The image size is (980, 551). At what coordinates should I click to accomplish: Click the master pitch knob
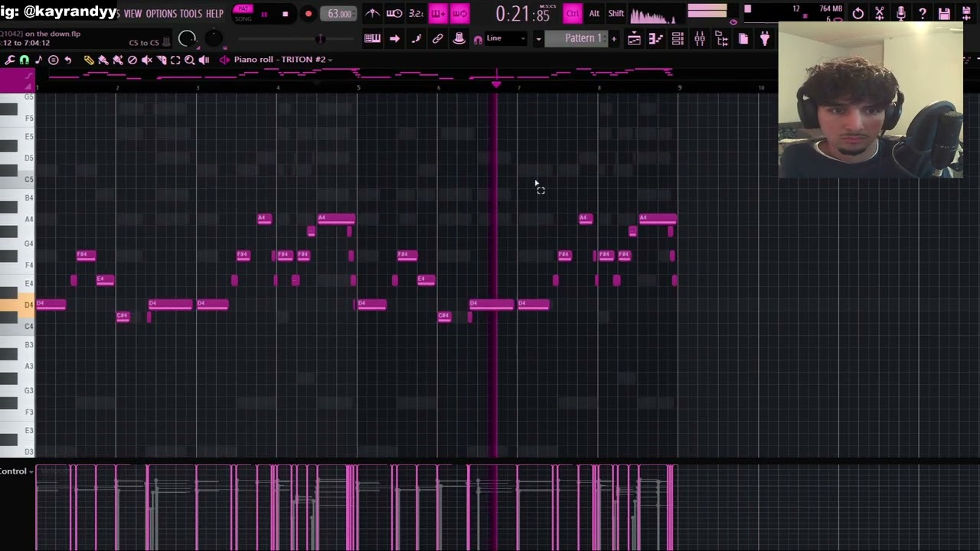(x=214, y=37)
